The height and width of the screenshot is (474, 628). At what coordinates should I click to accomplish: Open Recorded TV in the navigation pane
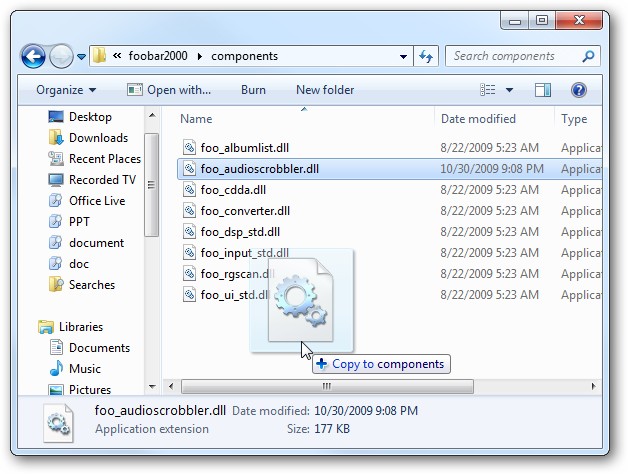(x=103, y=180)
